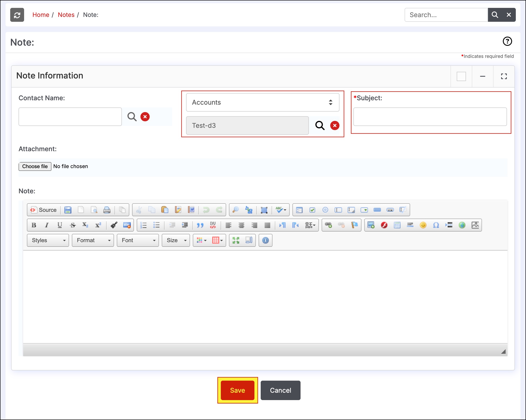Expand the Format dropdown
This screenshot has height=420, width=526.
[93, 240]
